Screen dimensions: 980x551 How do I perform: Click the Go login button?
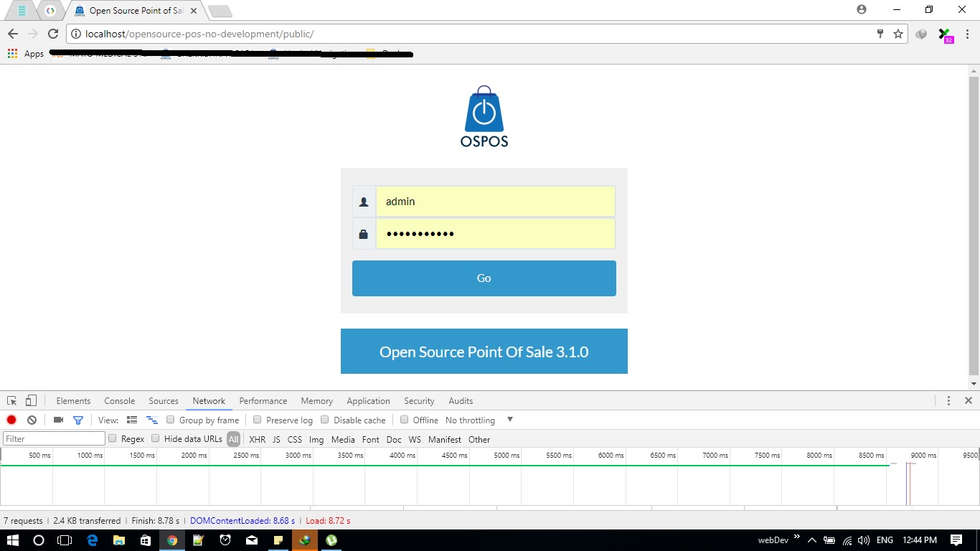484,278
